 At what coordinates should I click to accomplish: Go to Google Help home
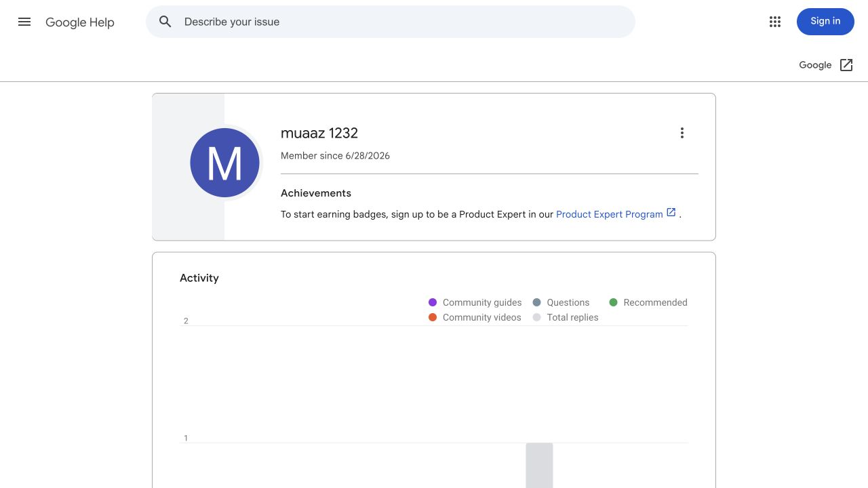(80, 22)
